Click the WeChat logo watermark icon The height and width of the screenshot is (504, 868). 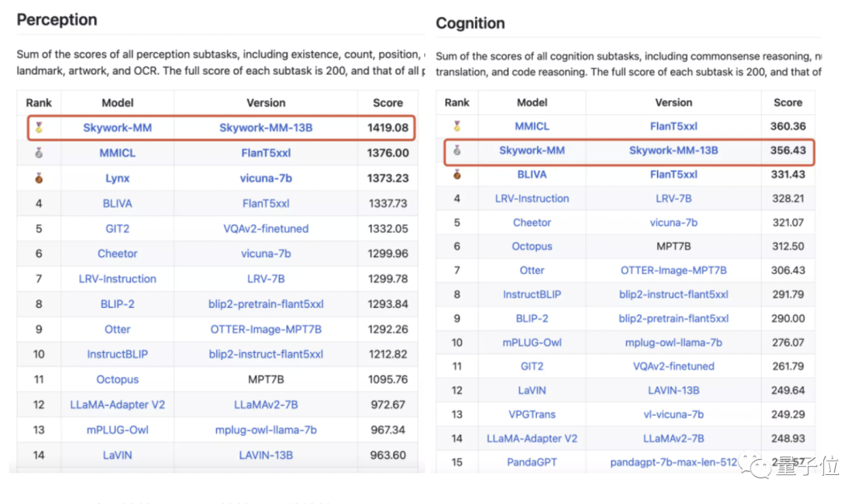(755, 465)
